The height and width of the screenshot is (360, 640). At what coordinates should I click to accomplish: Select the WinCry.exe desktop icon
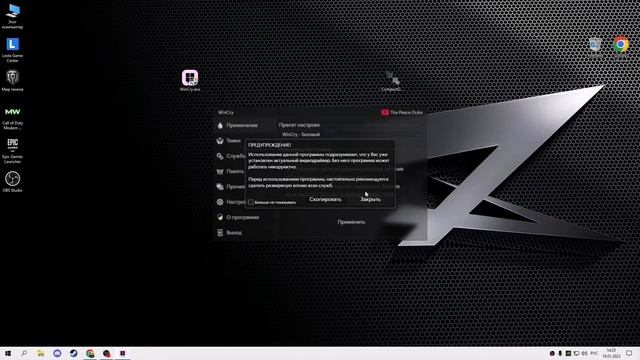[190, 80]
